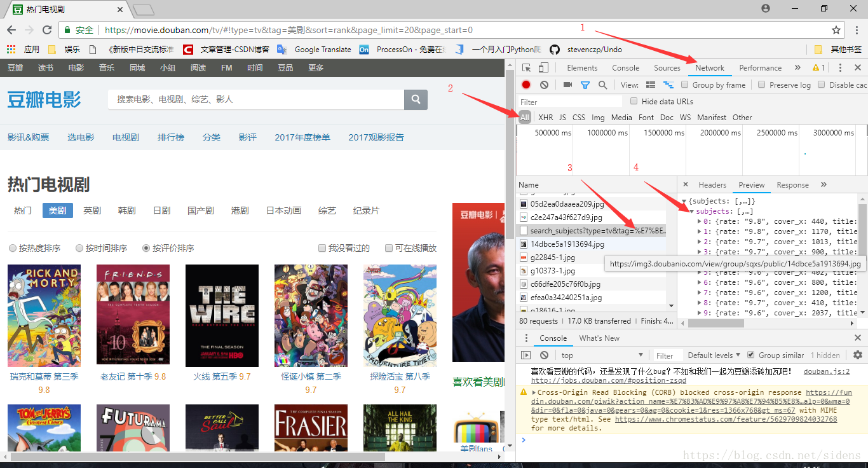Switch to the Response tab

point(792,185)
